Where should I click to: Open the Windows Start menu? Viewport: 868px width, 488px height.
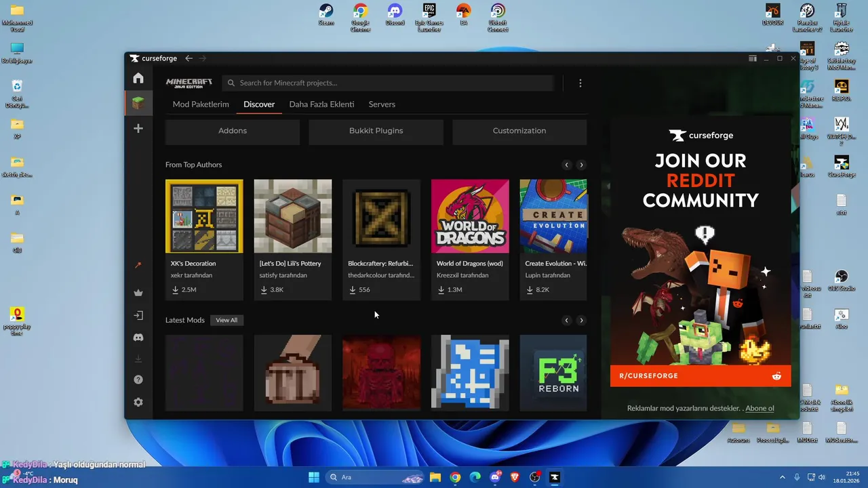(x=314, y=477)
